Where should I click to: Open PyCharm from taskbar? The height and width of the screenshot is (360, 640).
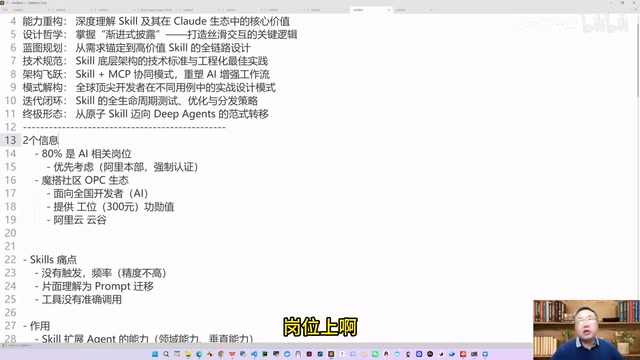(265, 354)
